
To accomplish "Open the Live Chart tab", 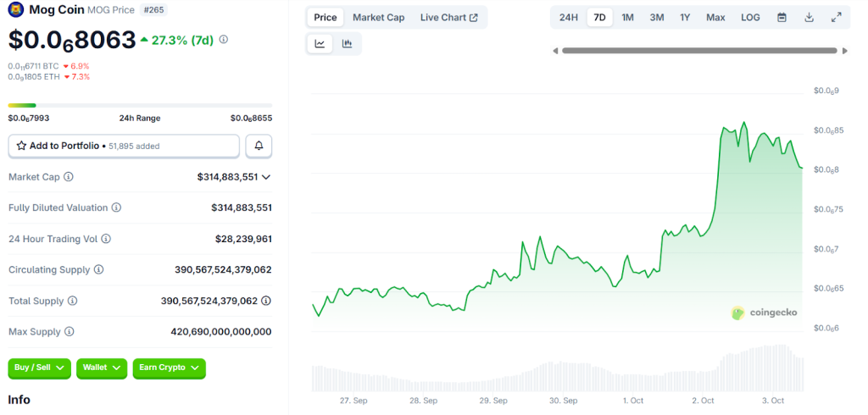I will [x=448, y=17].
